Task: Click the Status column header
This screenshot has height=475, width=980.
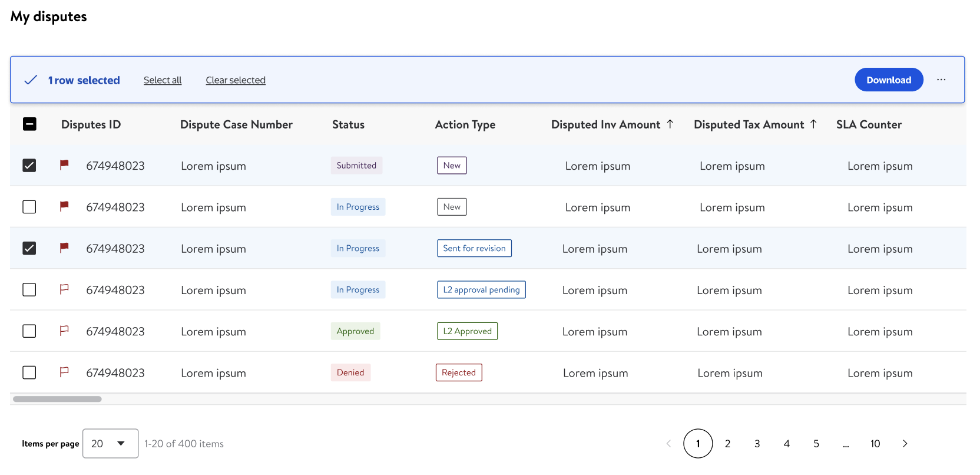Action: [348, 124]
